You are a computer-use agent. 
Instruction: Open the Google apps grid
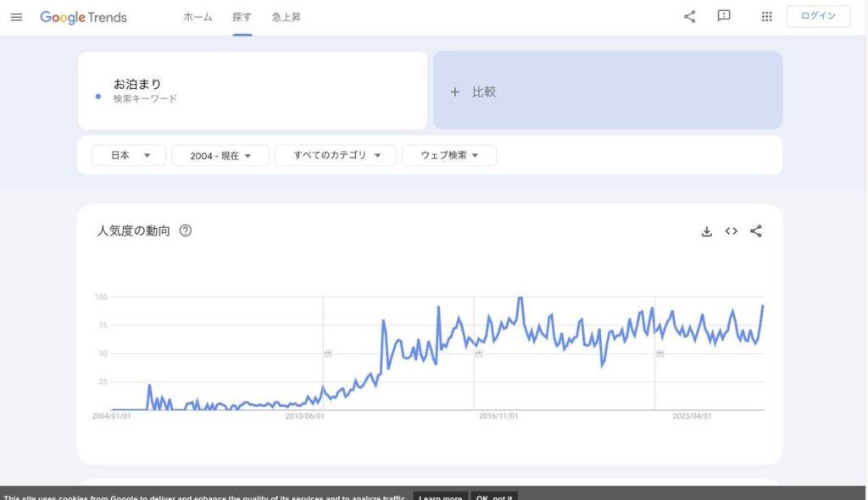pos(767,17)
